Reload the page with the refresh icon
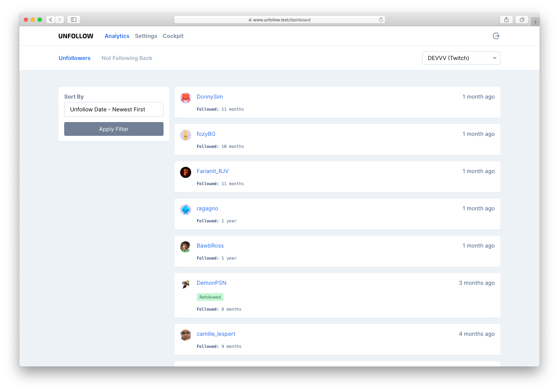Image resolution: width=559 pixels, height=392 pixels. tap(381, 20)
